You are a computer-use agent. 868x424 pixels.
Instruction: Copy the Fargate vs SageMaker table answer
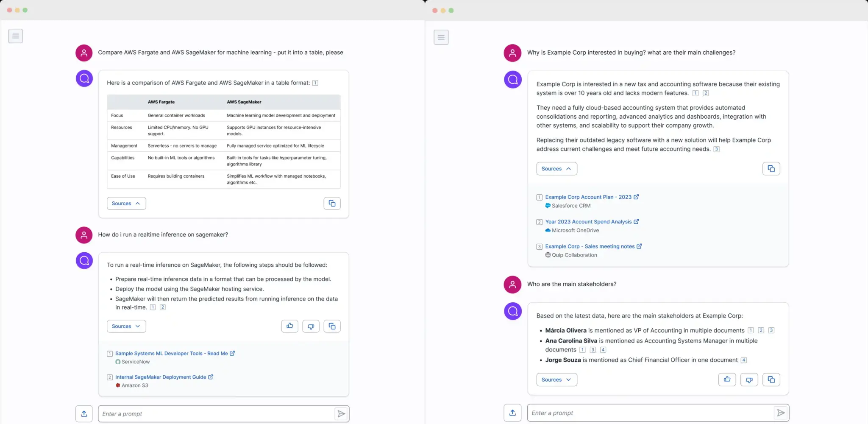(332, 204)
